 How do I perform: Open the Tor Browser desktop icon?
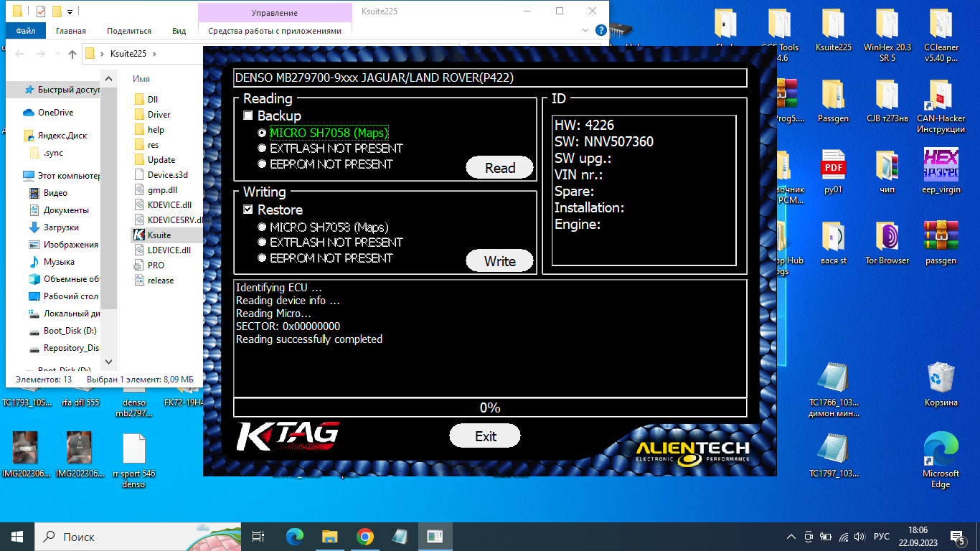(887, 238)
